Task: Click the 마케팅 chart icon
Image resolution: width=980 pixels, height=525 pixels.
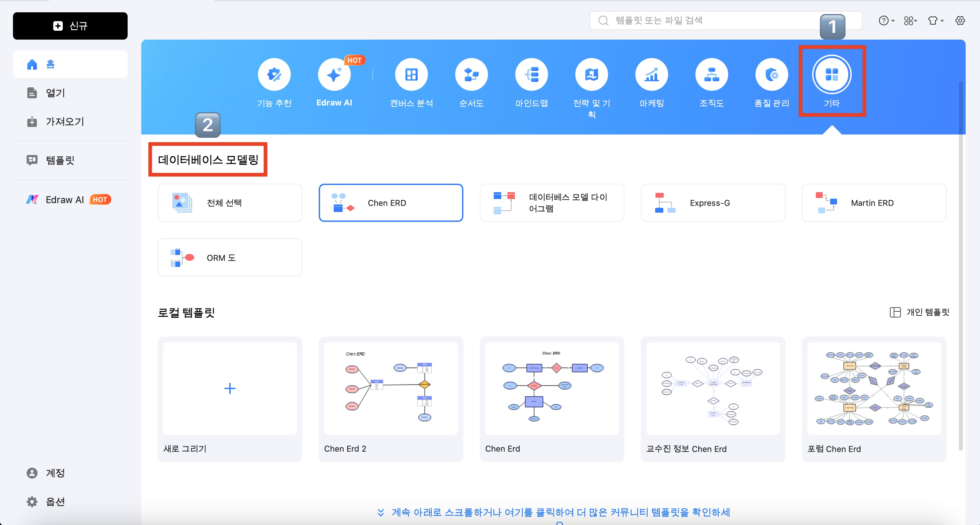Action: tap(652, 75)
